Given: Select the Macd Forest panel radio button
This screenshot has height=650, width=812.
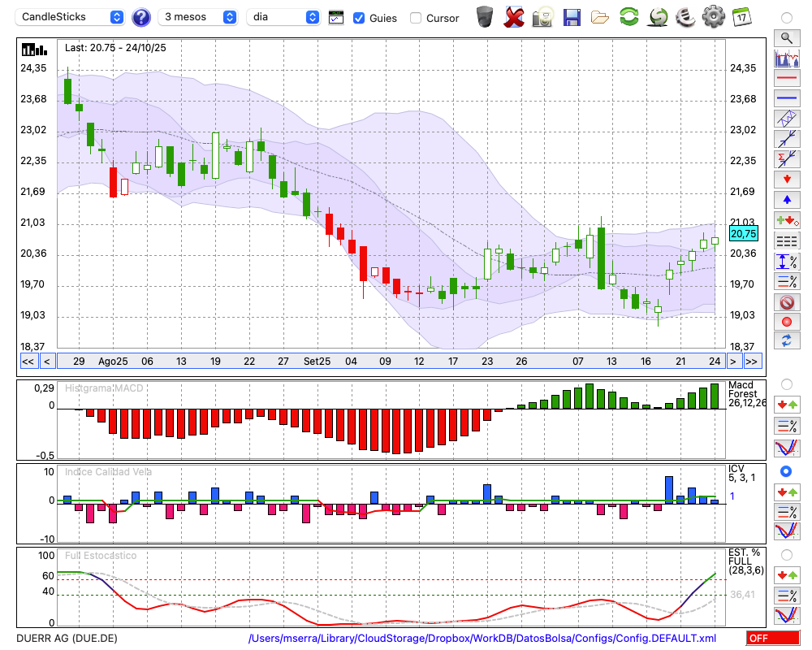Looking at the screenshot, I should click(786, 383).
